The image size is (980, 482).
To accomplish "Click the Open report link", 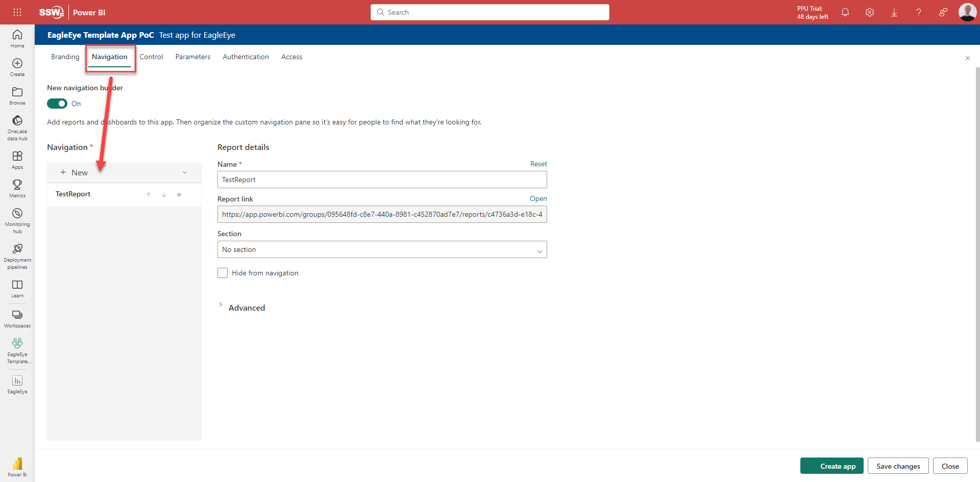I will [x=538, y=198].
